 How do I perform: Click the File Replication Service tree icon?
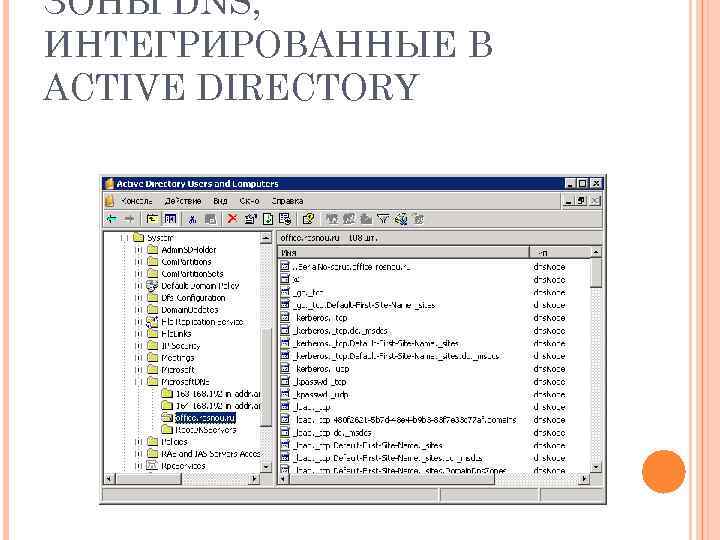[x=152, y=321]
